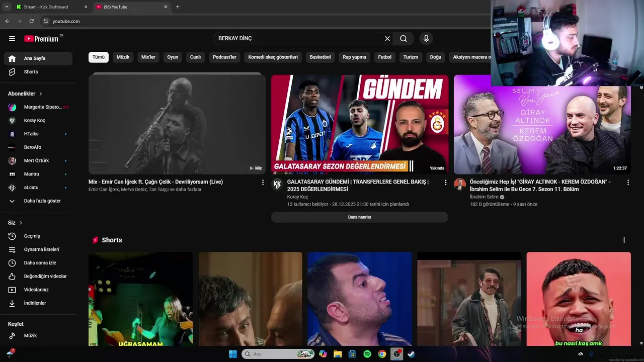Image resolution: width=644 pixels, height=362 pixels.
Task: Open Koray Koç channel name under video
Action: (297, 197)
